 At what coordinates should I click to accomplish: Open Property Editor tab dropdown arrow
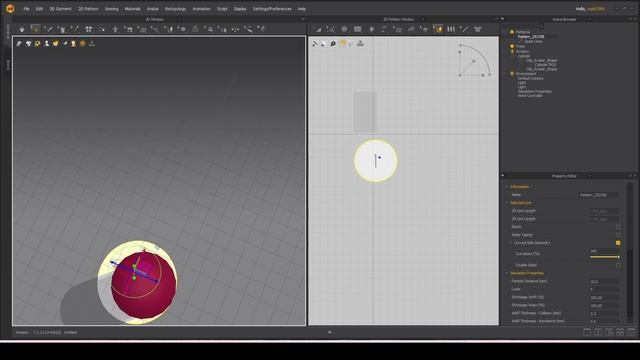coord(589,176)
